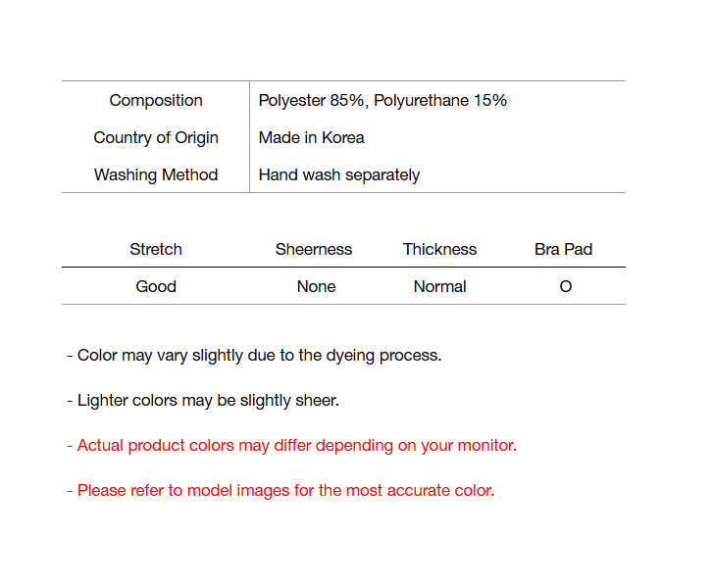Click the Sheerness column header
The width and height of the screenshot is (714, 588).
pyautogui.click(x=314, y=249)
